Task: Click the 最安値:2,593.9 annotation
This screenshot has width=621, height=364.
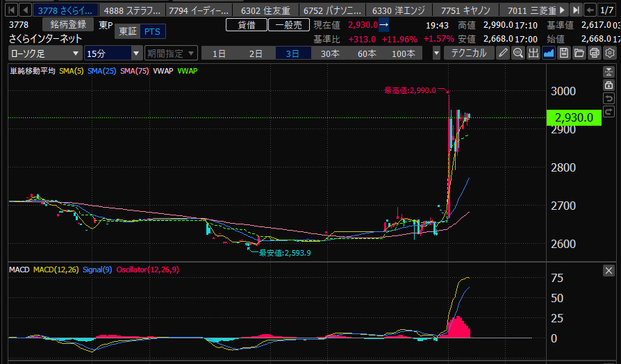Action: click(285, 253)
